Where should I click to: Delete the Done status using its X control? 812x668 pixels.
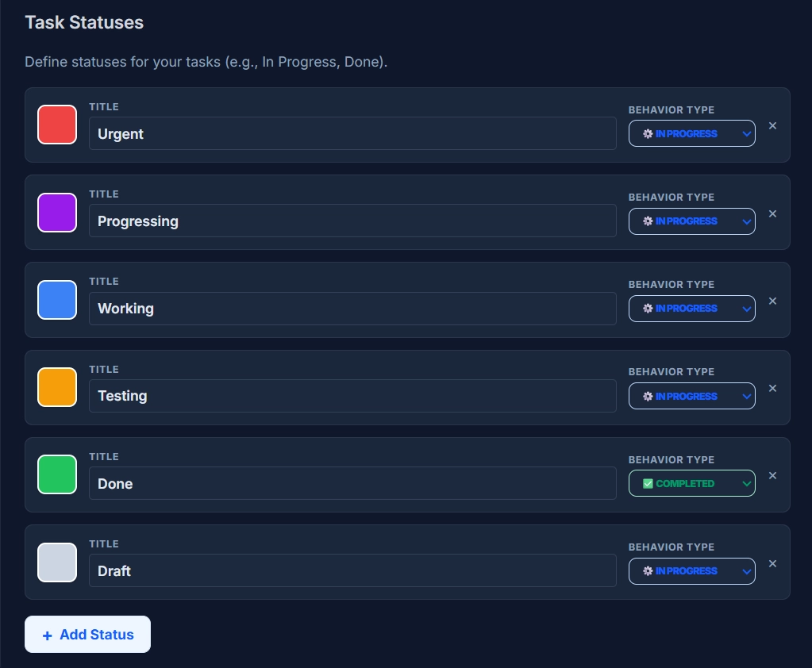pyautogui.click(x=772, y=475)
